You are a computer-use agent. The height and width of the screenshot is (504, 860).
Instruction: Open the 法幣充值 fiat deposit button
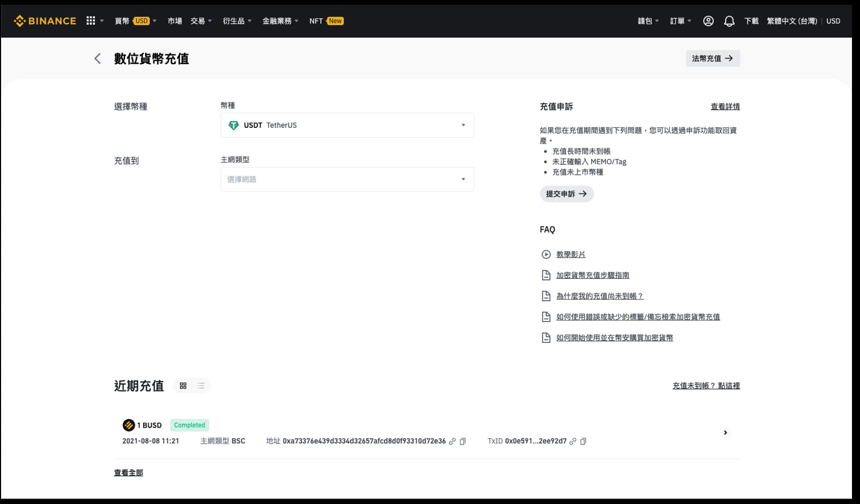tap(712, 58)
